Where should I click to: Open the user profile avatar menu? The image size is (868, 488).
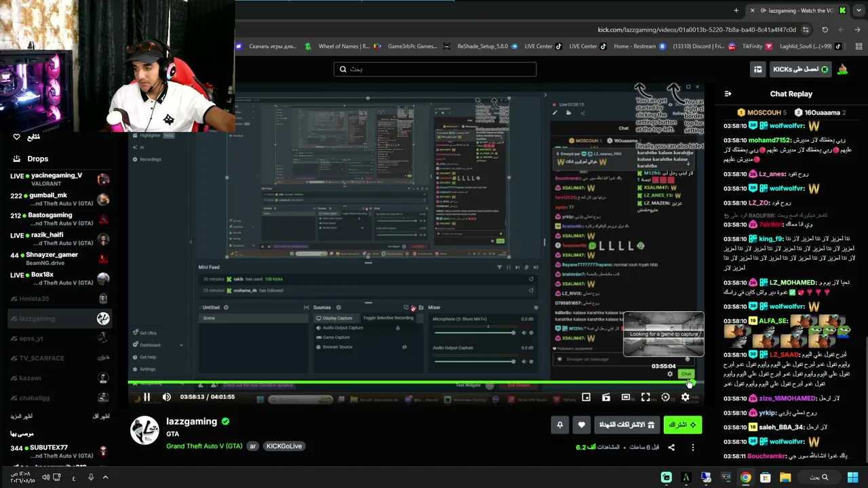point(843,69)
